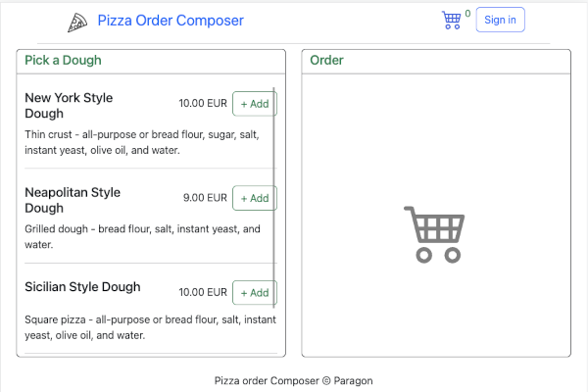The width and height of the screenshot is (588, 392).
Task: Click the Paragon copyright footer text
Action: [293, 380]
